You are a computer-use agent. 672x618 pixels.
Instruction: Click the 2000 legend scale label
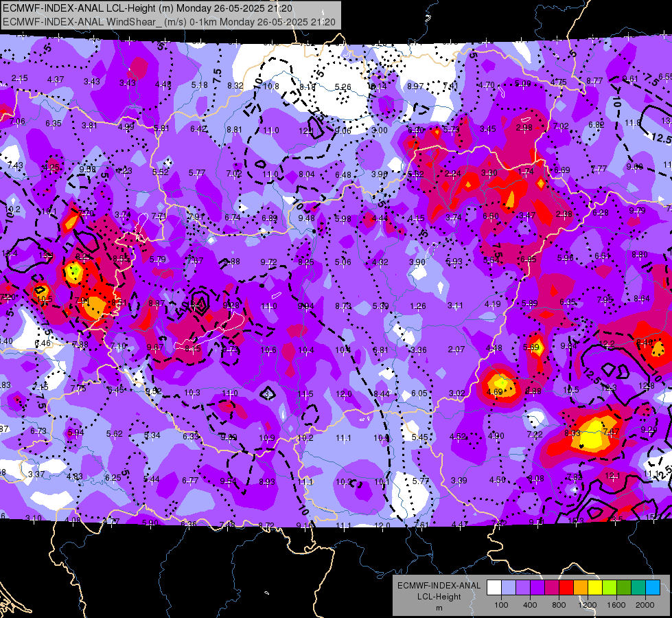click(645, 605)
